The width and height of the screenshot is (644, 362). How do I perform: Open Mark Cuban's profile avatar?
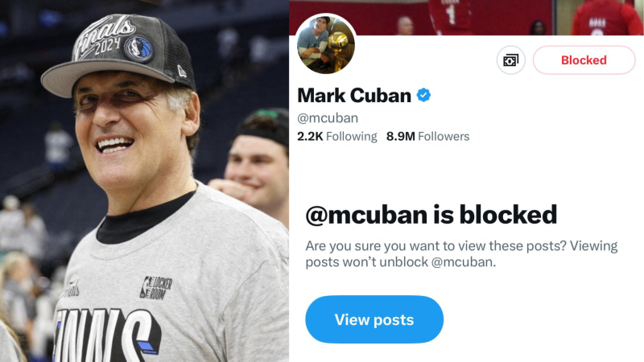click(x=326, y=44)
